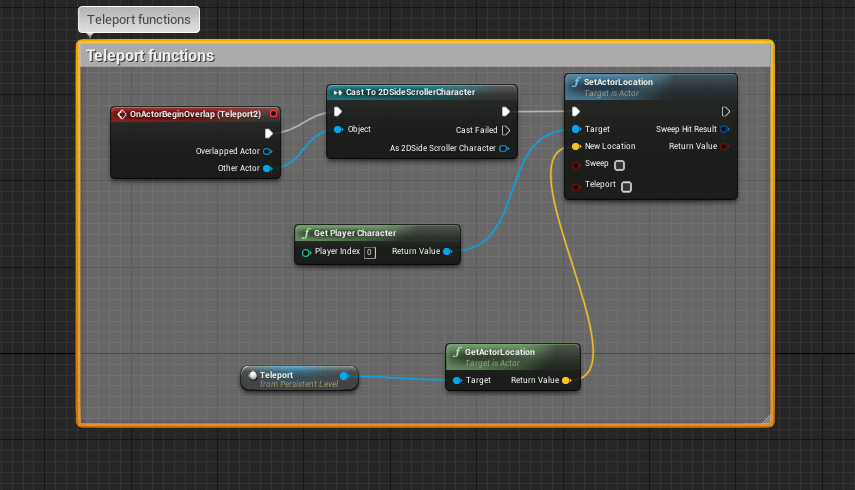The width and height of the screenshot is (855, 490).
Task: Click the Player Index input field
Action: click(x=369, y=252)
